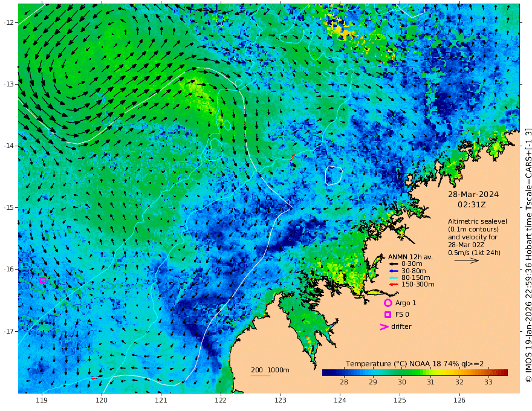Click the temperature color bar at 33
Viewport: 532px width, 411px height.
pos(488,372)
